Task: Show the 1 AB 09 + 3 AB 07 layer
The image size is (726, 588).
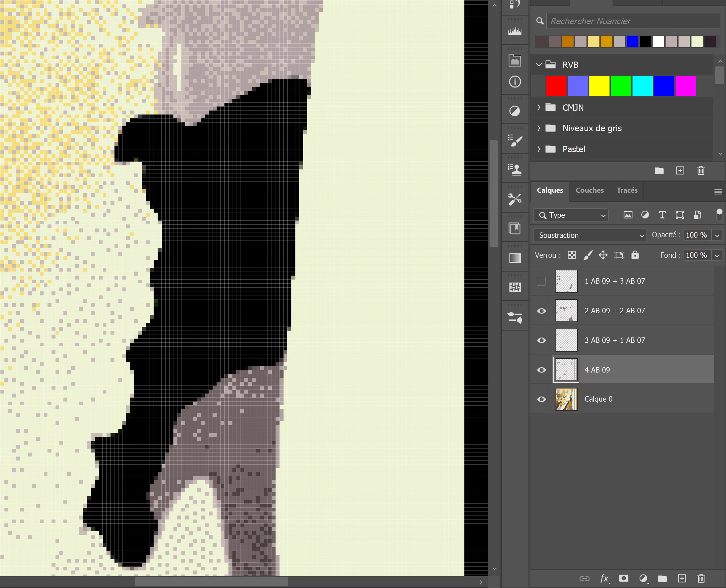Action: [541, 281]
